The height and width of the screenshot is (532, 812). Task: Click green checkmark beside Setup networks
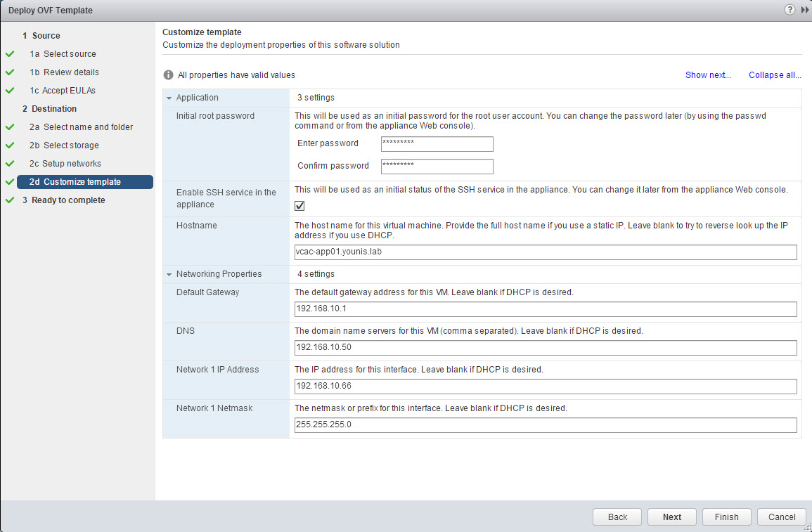coord(9,164)
